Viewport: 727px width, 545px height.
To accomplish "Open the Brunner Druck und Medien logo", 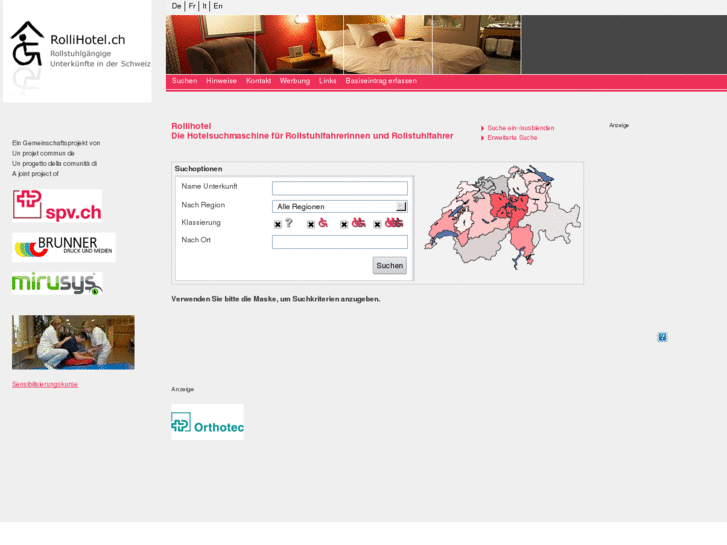I will 64,247.
